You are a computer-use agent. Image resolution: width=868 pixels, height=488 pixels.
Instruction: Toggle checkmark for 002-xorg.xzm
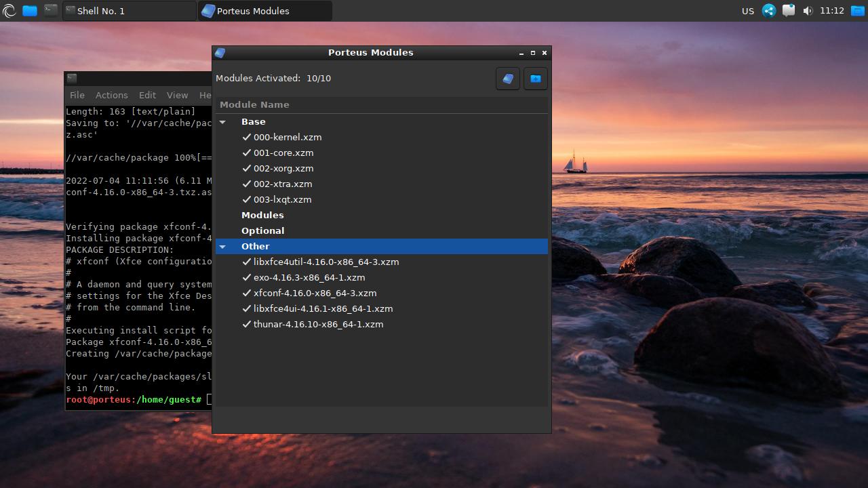click(x=247, y=168)
